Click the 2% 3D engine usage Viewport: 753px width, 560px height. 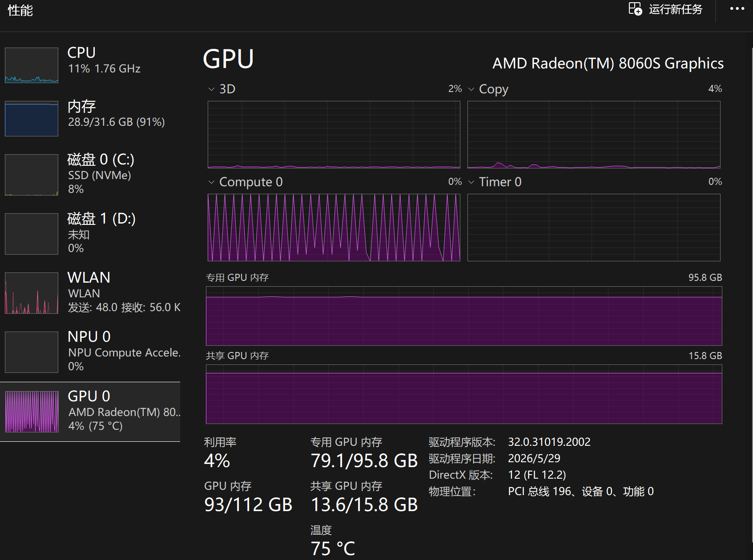455,88
